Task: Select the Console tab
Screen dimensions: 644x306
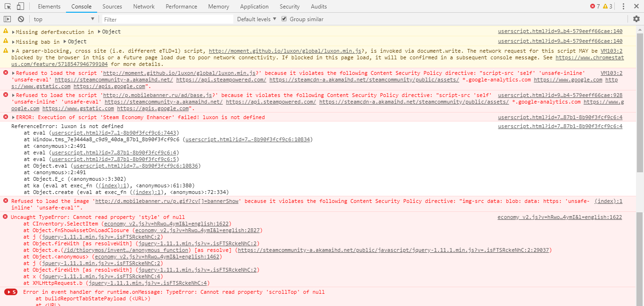Action: (82, 7)
